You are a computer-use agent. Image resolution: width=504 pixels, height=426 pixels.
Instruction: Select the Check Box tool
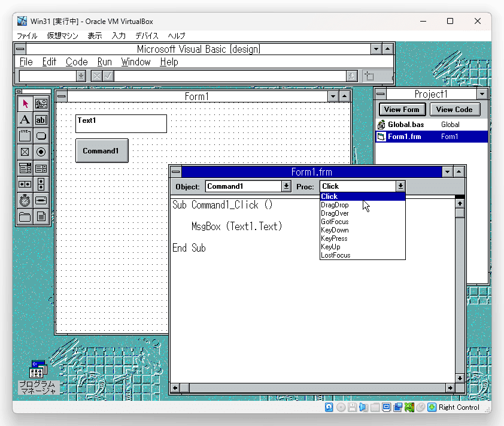(x=25, y=152)
